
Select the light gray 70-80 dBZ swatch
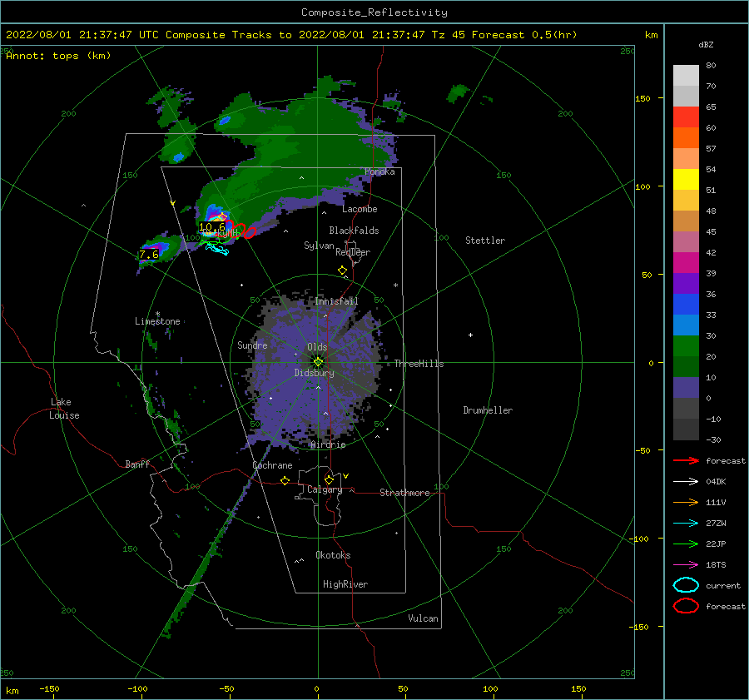coord(686,76)
